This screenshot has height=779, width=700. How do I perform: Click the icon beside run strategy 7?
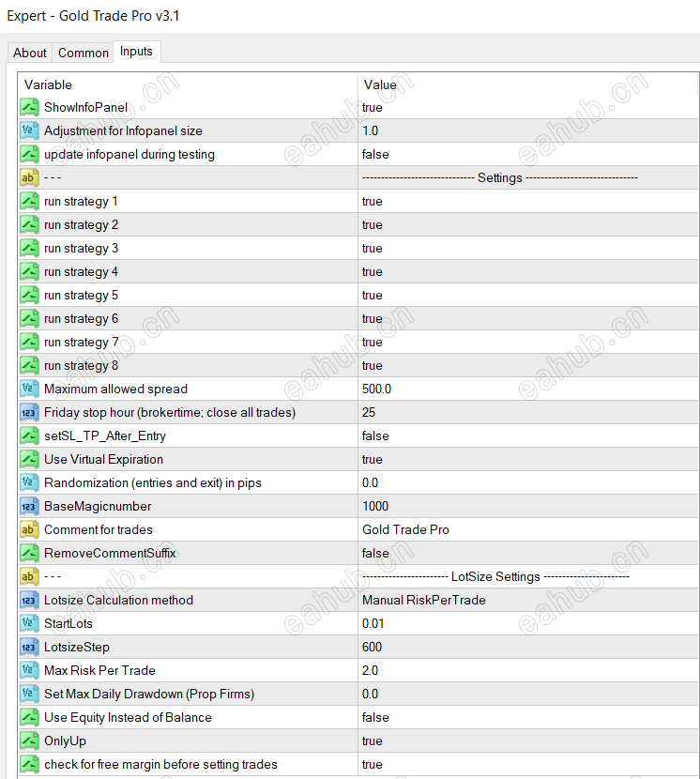pyautogui.click(x=29, y=342)
